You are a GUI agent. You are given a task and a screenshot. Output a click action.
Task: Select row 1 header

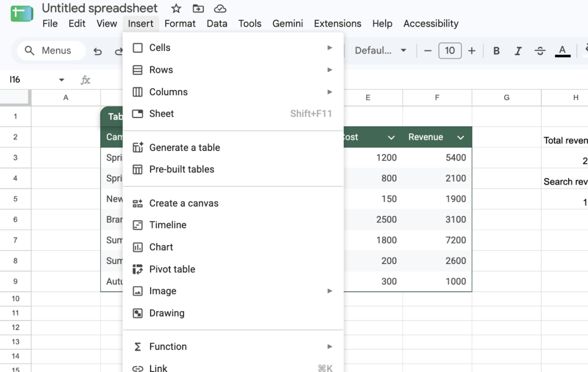pos(15,116)
